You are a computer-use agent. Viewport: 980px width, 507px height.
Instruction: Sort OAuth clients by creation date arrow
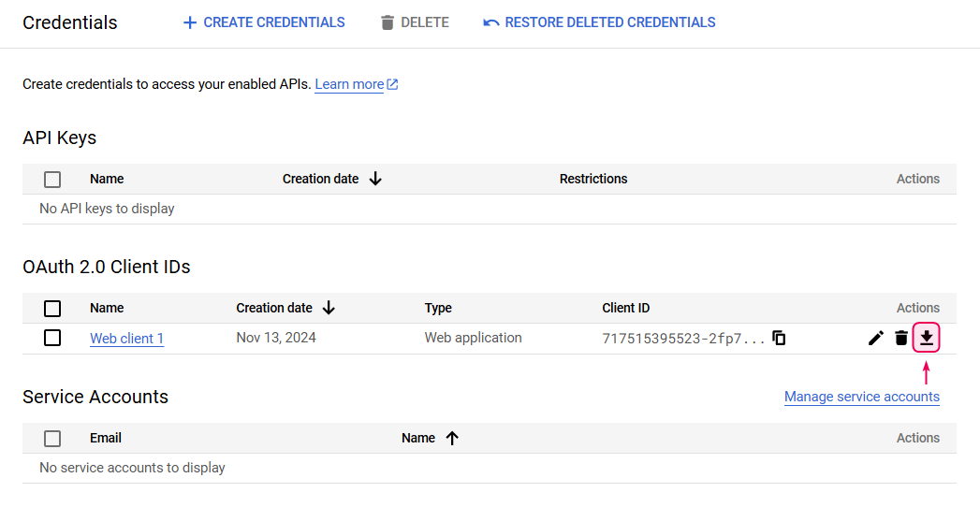329,308
